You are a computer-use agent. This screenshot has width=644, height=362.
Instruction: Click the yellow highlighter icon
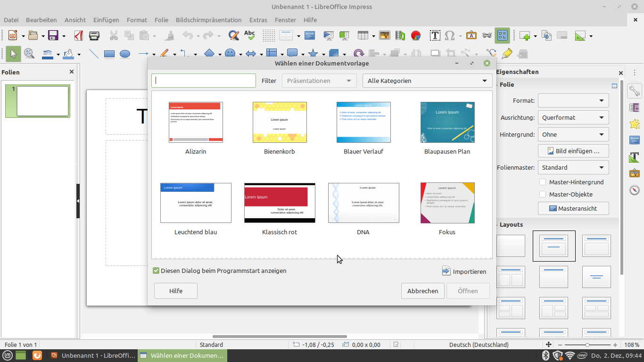507,54
